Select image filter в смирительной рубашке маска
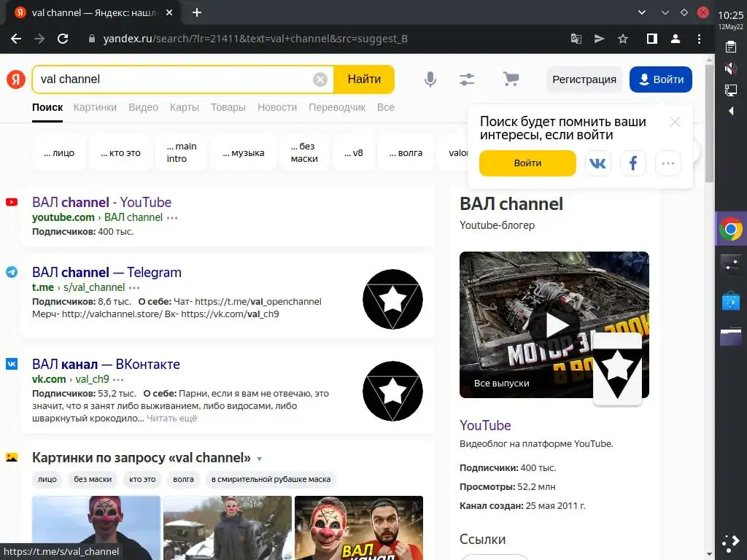The image size is (747, 560). [x=271, y=479]
